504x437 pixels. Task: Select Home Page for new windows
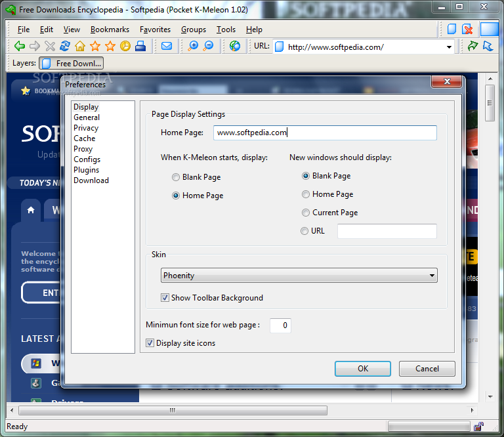(x=306, y=194)
